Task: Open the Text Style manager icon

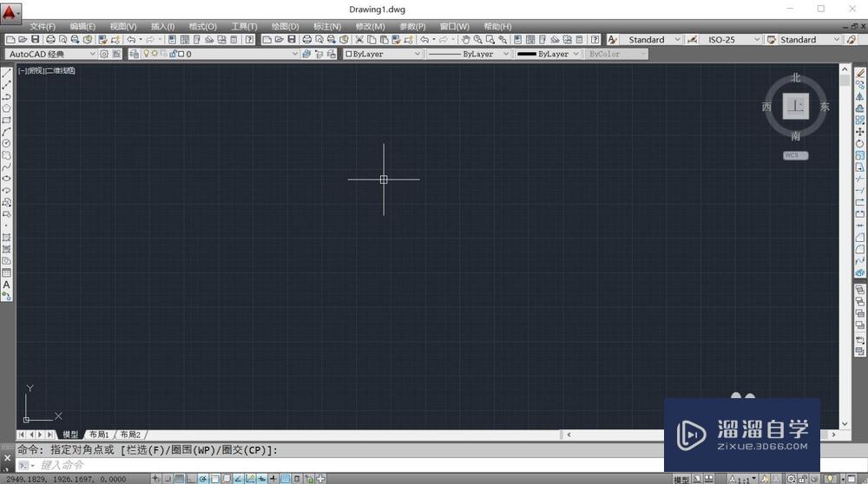Action: click(x=612, y=39)
